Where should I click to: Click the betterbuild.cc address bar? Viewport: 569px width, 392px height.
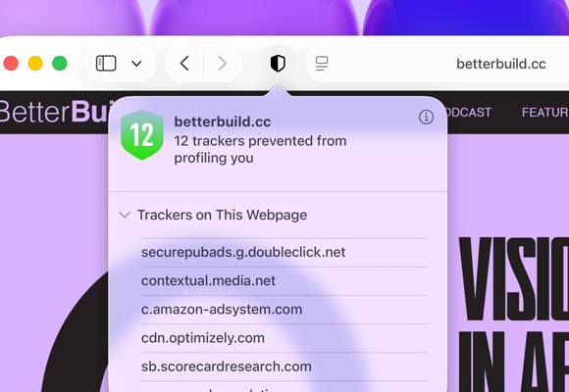(x=438, y=64)
